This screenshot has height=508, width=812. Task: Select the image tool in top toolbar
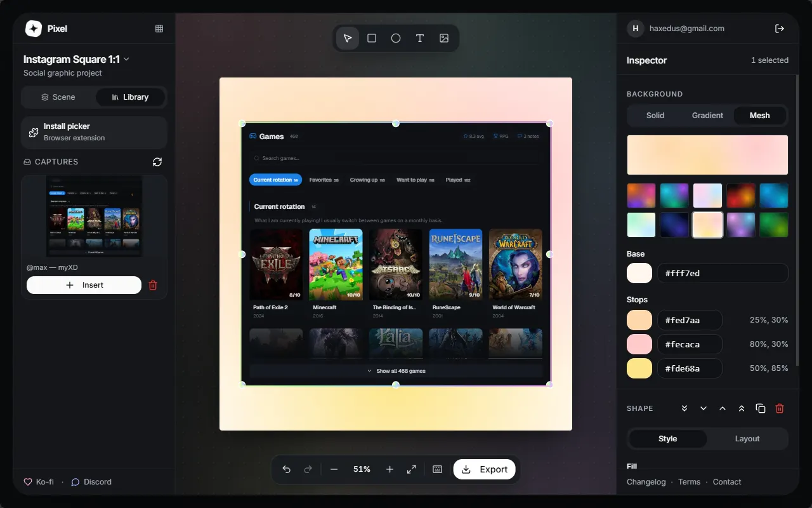444,38
